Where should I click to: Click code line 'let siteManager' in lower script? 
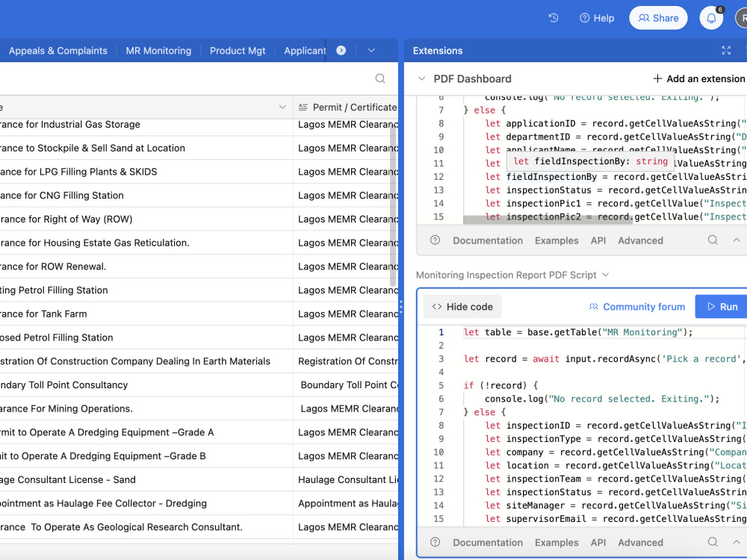[x=616, y=505]
